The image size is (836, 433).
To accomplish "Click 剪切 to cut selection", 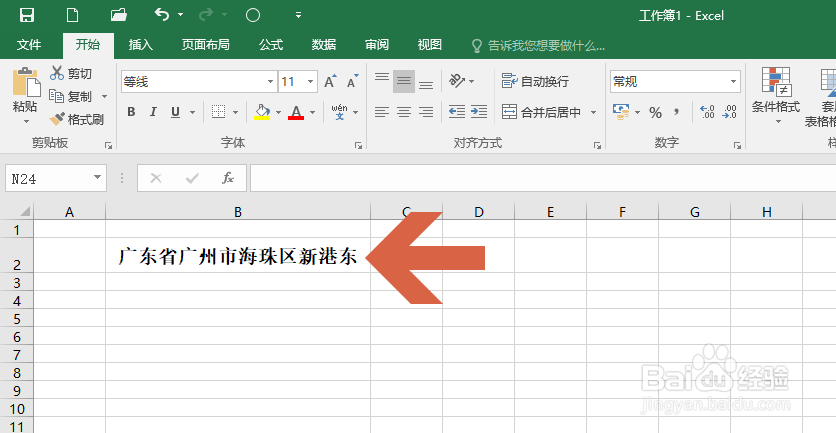I will (71, 74).
